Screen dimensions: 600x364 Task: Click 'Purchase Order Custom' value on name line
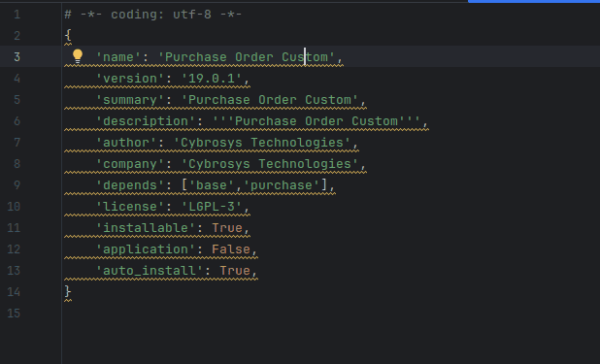coord(246,57)
